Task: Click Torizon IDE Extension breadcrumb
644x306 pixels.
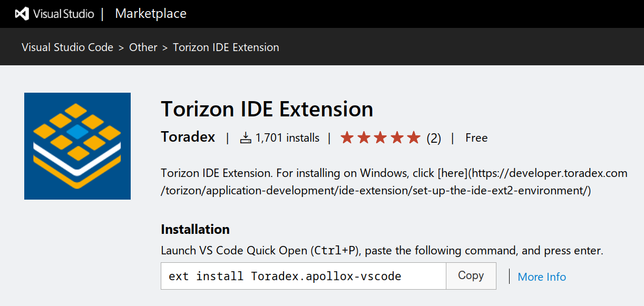Action: click(x=226, y=47)
